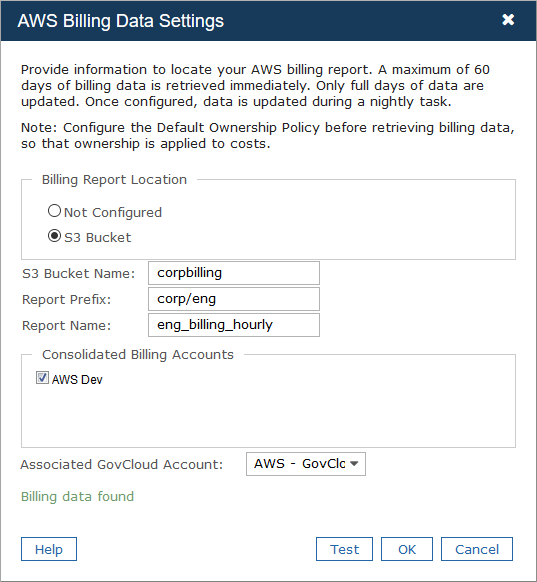Open the Associated GovCloud Account dropdown
This screenshot has height=582, width=537.
(306, 464)
